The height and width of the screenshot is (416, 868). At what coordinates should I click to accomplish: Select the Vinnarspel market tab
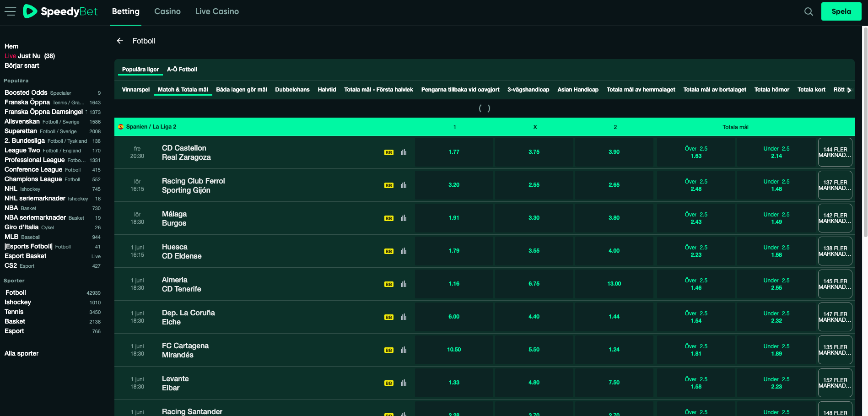[136, 90]
